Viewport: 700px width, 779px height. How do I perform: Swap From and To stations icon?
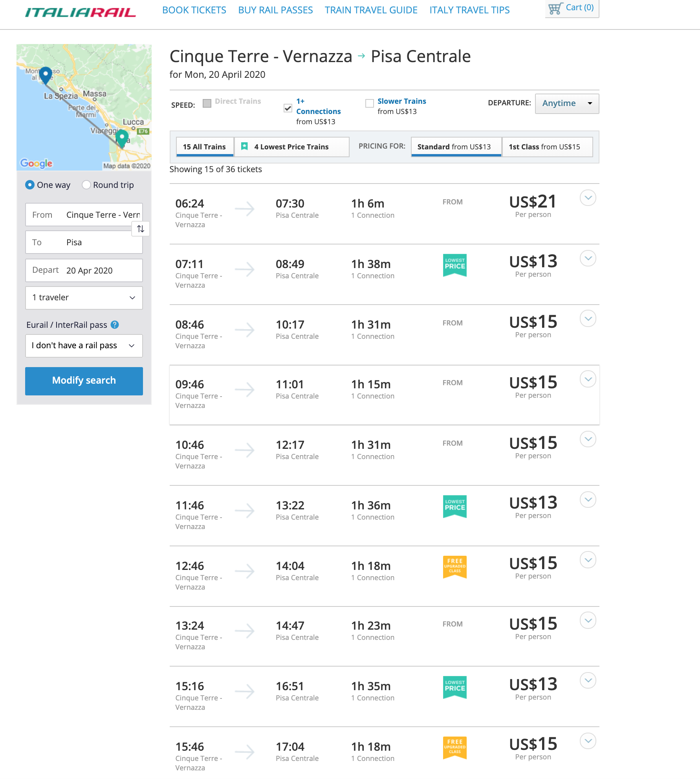[141, 229]
